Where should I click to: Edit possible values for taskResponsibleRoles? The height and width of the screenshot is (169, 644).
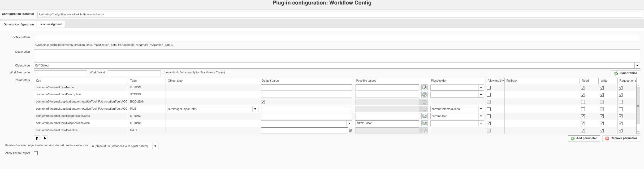[424, 123]
